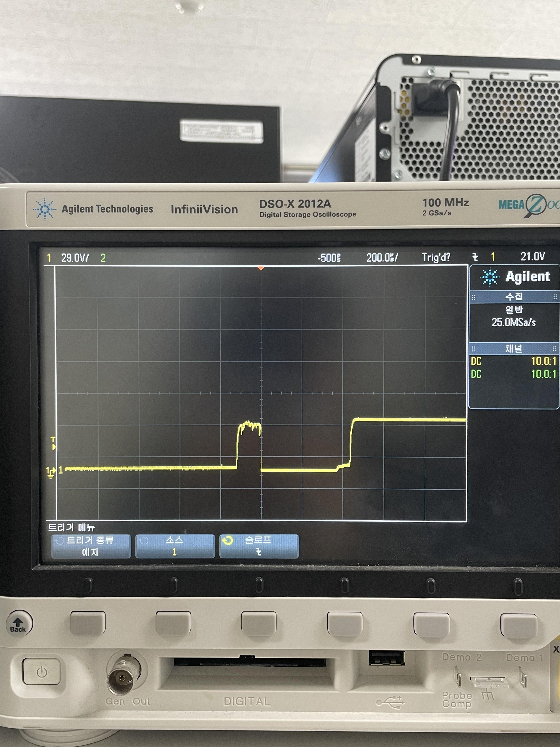Click the trigger level T marker
The image size is (560, 747).
(x=53, y=443)
